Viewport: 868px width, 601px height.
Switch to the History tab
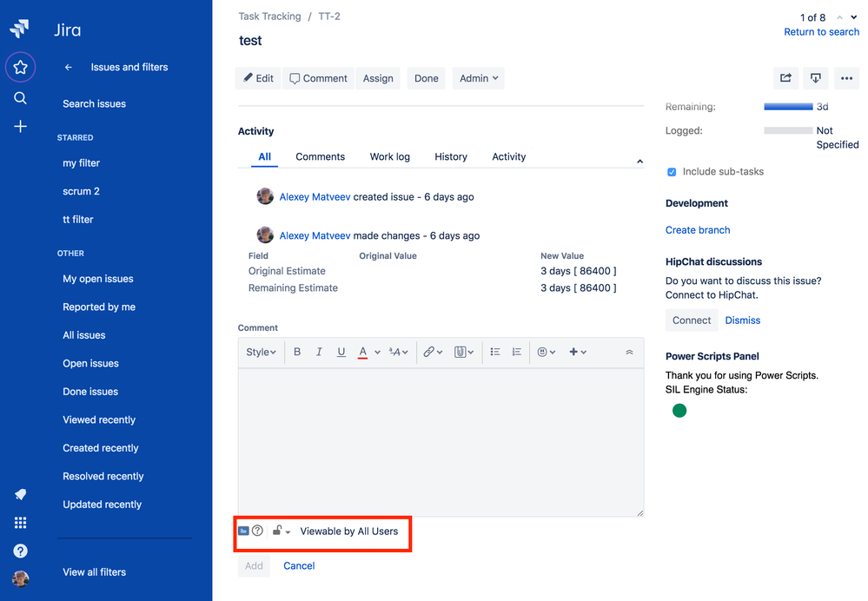coord(451,156)
